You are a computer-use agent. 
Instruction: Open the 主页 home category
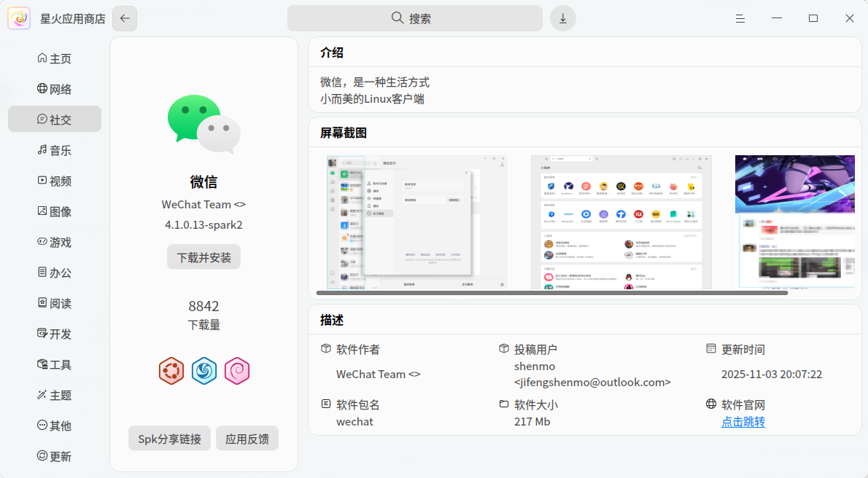54,58
